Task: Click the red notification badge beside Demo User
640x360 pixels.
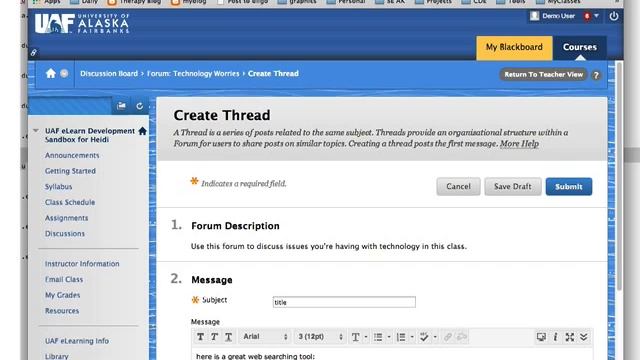Action: tap(587, 16)
